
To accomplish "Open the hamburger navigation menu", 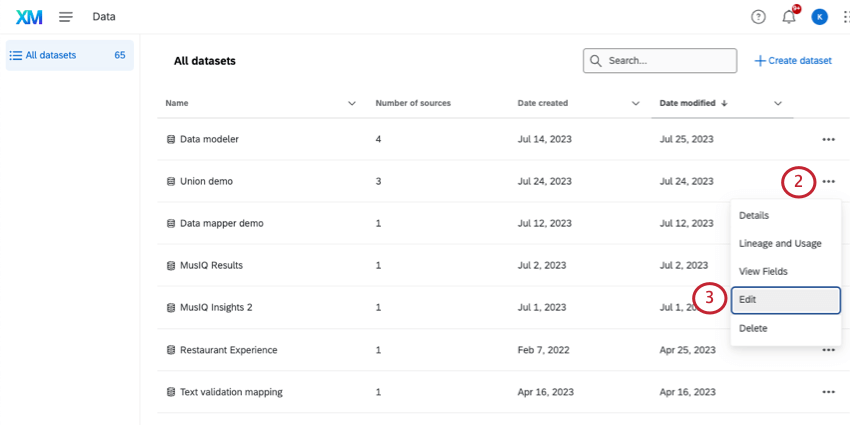I will click(x=66, y=17).
